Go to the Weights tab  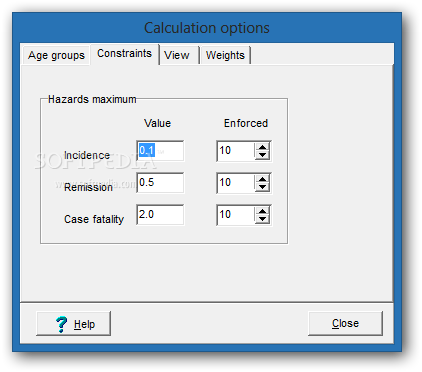[225, 55]
